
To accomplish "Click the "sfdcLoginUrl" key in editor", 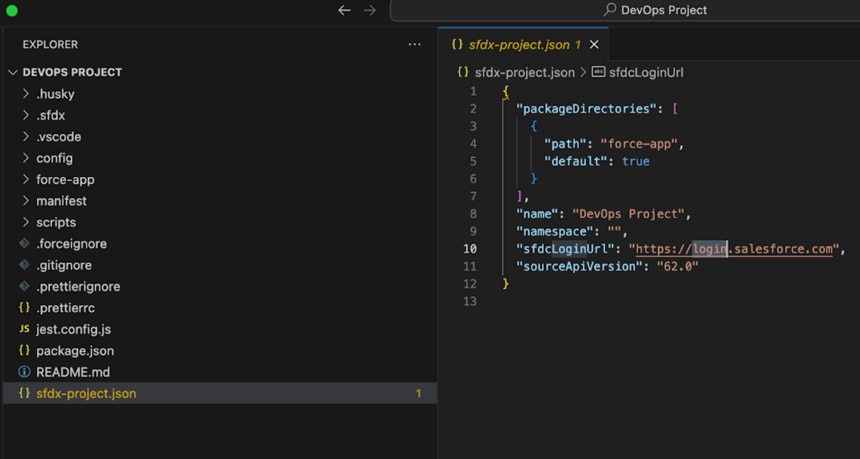I will point(564,249).
